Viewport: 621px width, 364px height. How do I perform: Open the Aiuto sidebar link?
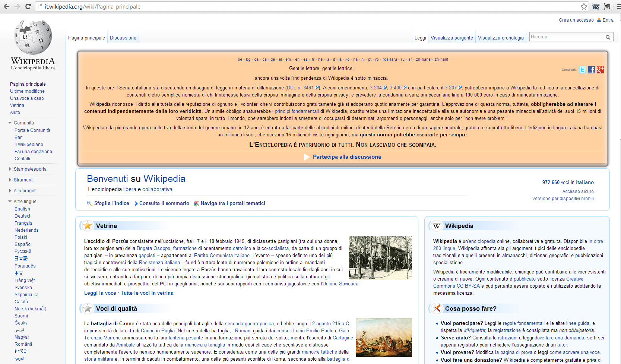pyautogui.click(x=15, y=113)
